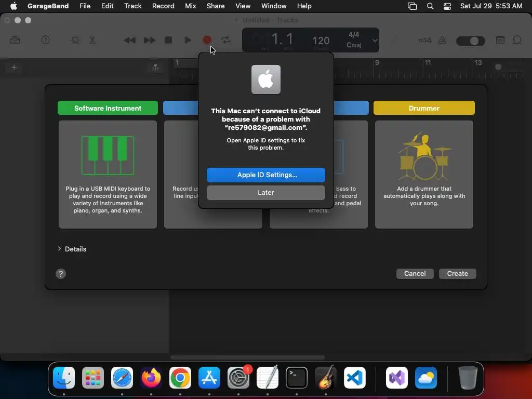Open the File menu

point(85,6)
